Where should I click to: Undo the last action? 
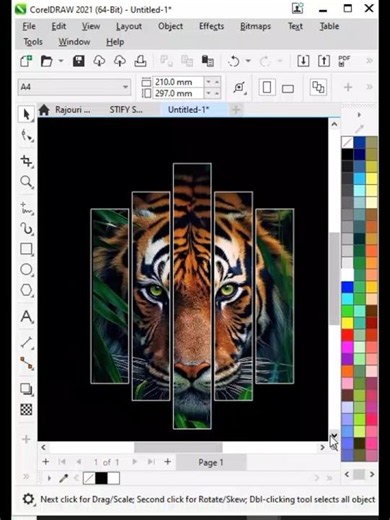234,61
